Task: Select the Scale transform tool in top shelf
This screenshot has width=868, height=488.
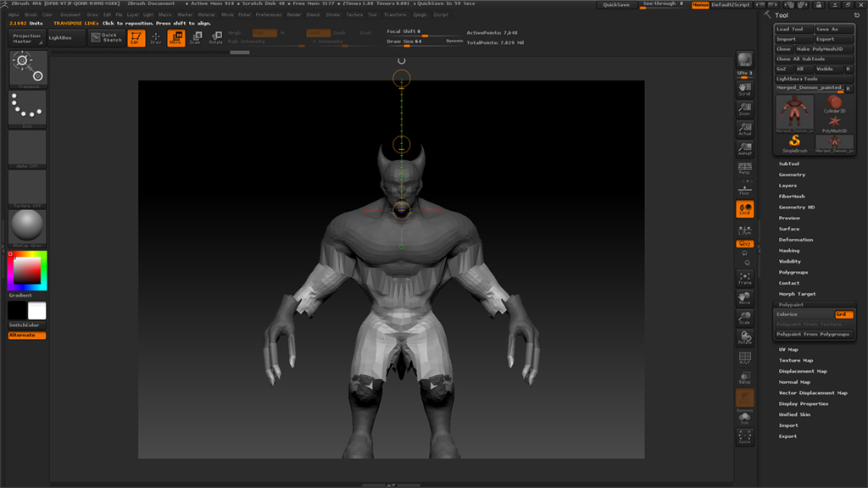Action: tap(196, 37)
